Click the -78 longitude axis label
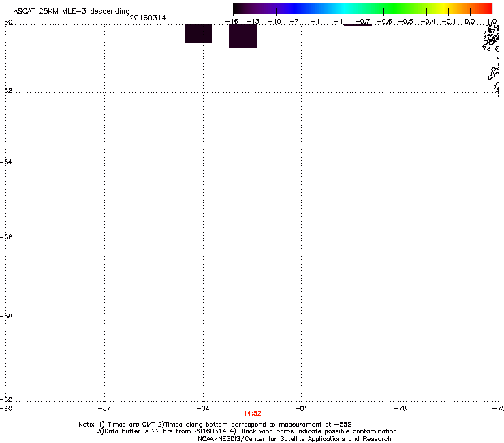504x443 pixels. coord(400,408)
